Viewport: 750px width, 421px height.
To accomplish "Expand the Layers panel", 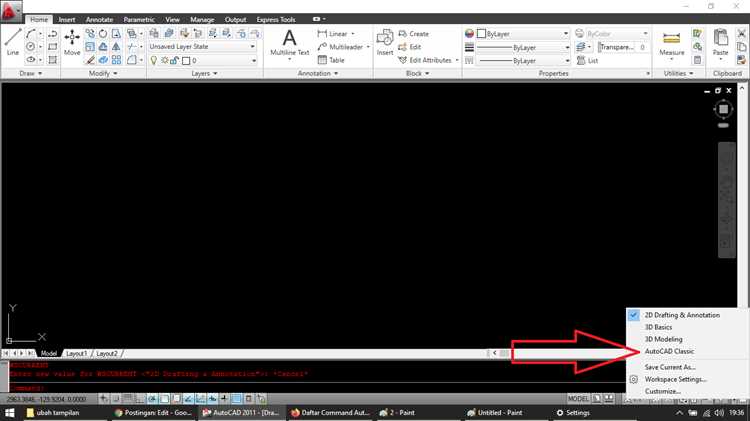I will tap(204, 74).
